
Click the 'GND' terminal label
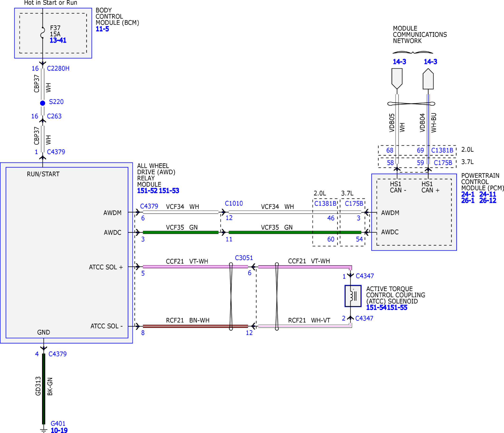[44, 332]
